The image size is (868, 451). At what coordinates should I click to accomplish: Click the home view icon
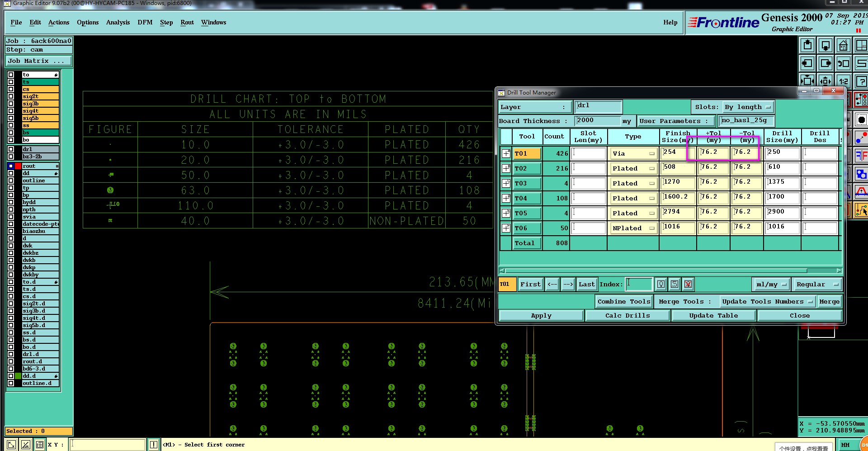pos(844,45)
